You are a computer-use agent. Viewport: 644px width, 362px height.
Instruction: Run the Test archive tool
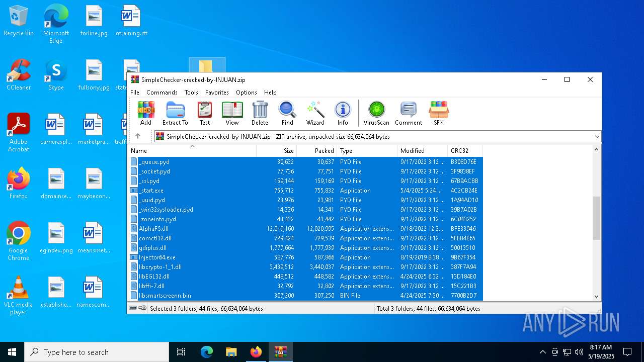tap(205, 113)
